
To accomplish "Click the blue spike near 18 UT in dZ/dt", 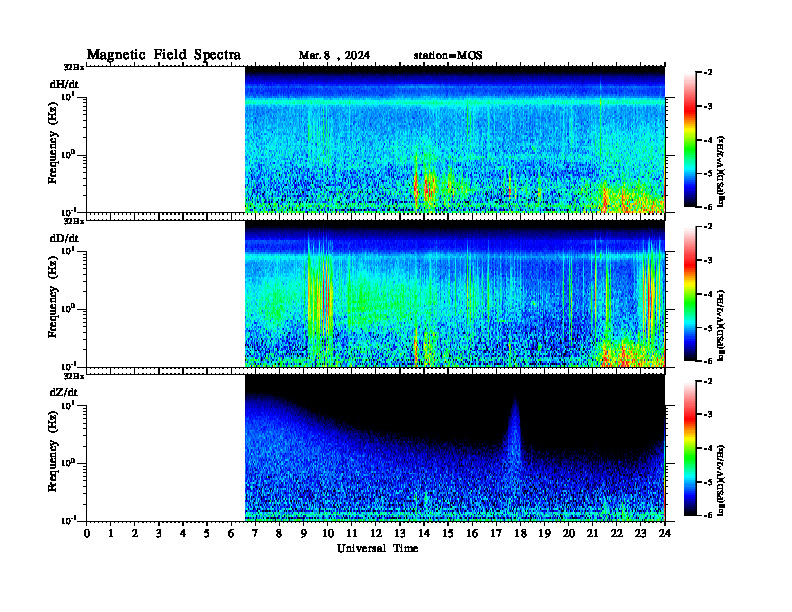I will [x=514, y=434].
